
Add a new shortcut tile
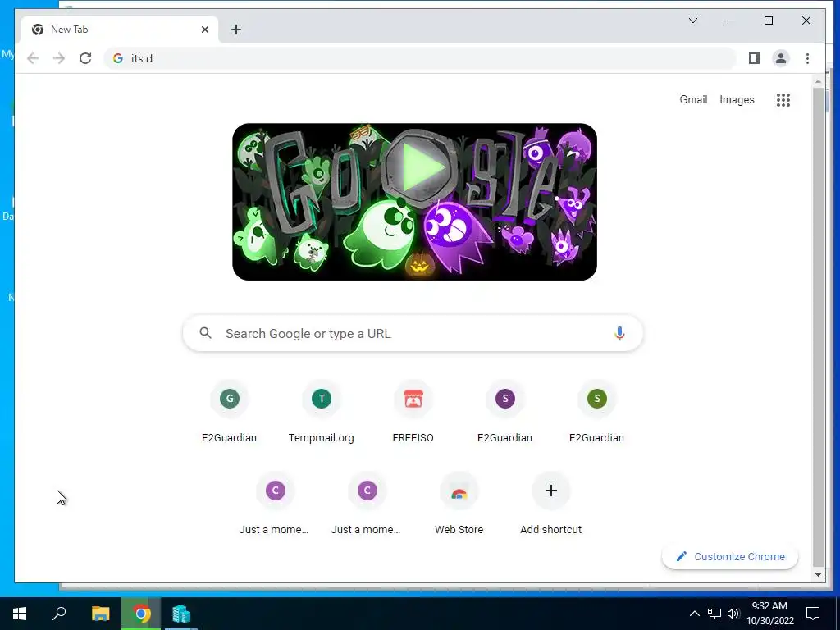(x=550, y=504)
